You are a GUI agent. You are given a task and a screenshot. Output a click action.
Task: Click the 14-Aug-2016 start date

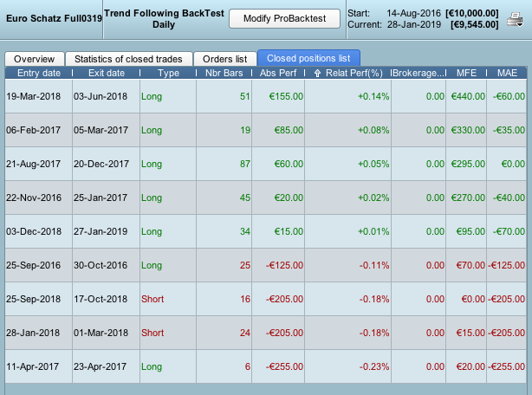(x=413, y=13)
